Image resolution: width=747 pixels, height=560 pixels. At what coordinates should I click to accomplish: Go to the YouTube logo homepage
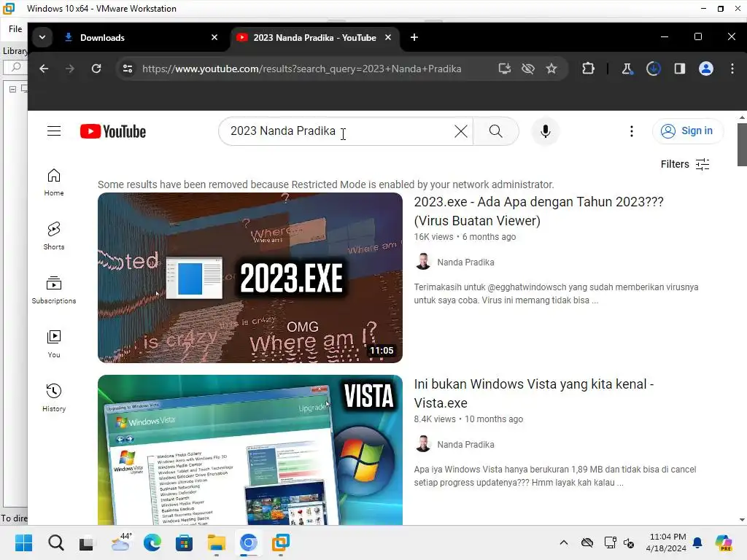pyautogui.click(x=113, y=131)
